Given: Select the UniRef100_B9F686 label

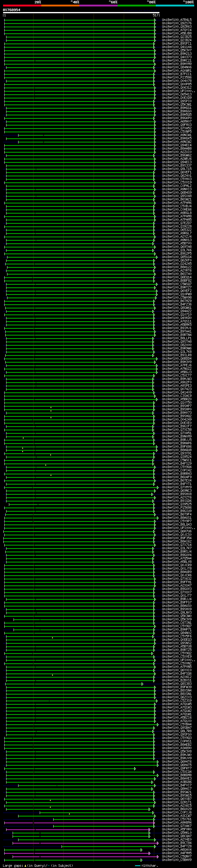Looking at the screenshot, I should click(x=177, y=447).
